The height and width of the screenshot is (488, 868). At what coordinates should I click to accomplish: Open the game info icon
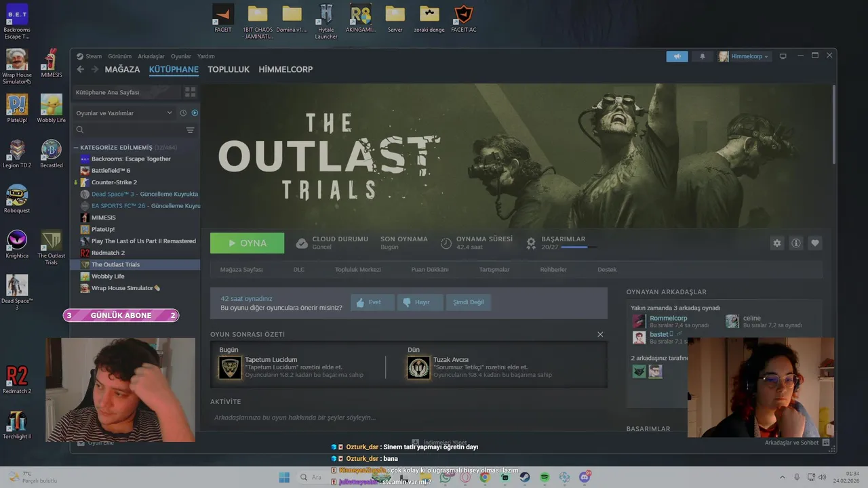tap(796, 243)
